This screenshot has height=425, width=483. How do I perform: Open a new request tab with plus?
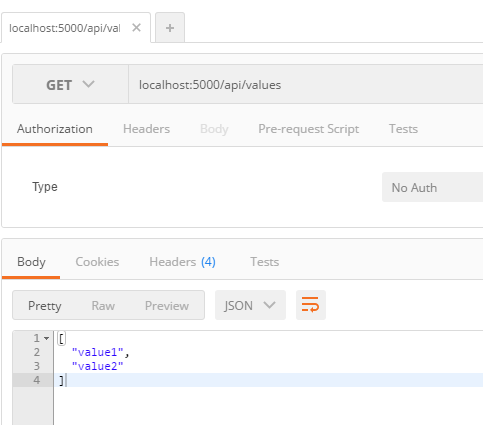point(170,28)
